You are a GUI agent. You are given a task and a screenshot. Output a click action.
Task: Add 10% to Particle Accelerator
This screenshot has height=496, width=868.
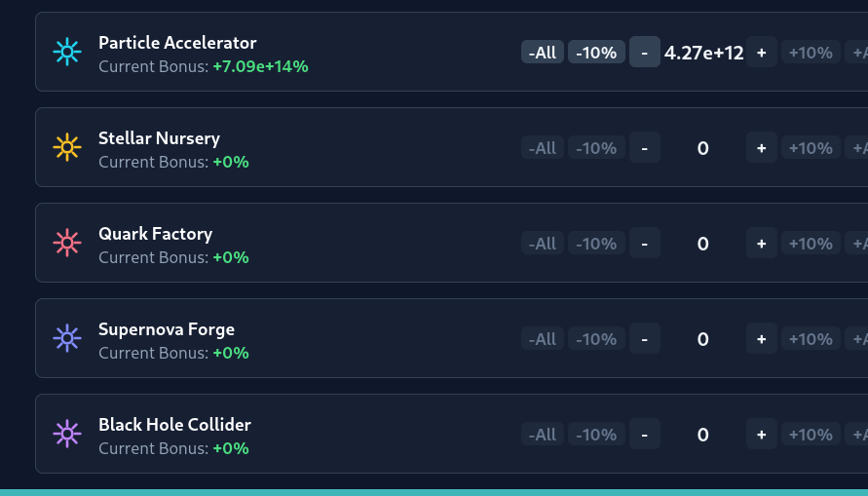tap(811, 53)
